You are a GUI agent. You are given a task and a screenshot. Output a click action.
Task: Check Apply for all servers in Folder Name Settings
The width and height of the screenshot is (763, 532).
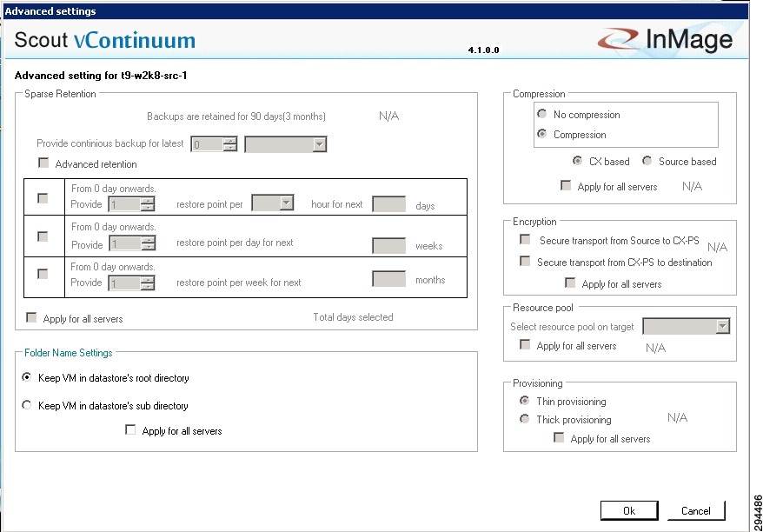click(x=130, y=429)
